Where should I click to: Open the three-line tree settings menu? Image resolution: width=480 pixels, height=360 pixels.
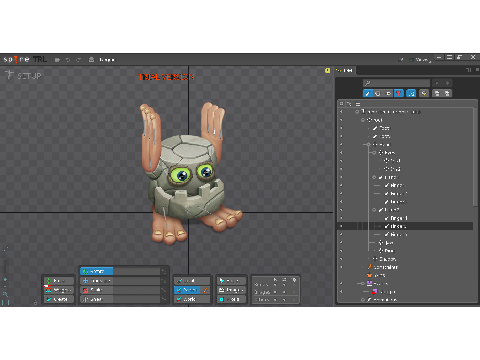(358, 104)
